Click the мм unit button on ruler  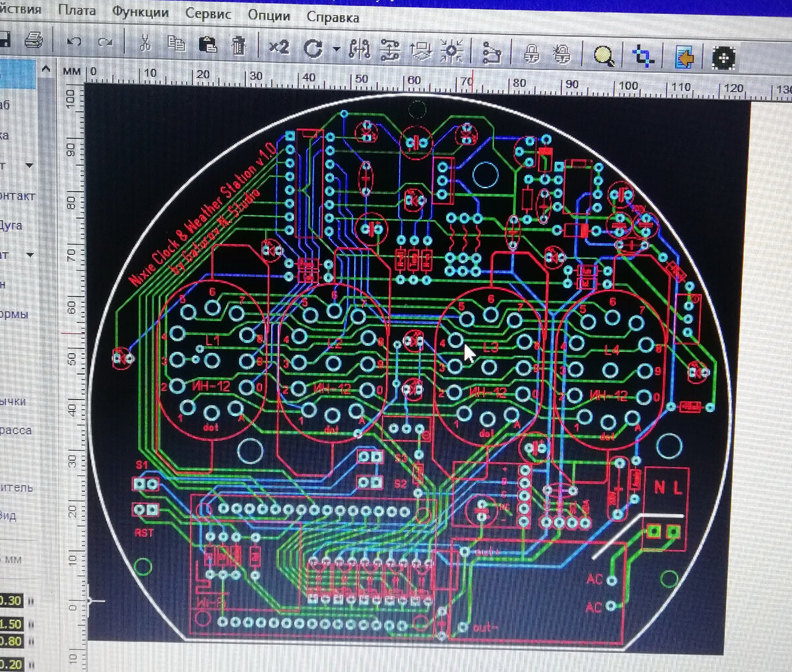click(x=72, y=71)
